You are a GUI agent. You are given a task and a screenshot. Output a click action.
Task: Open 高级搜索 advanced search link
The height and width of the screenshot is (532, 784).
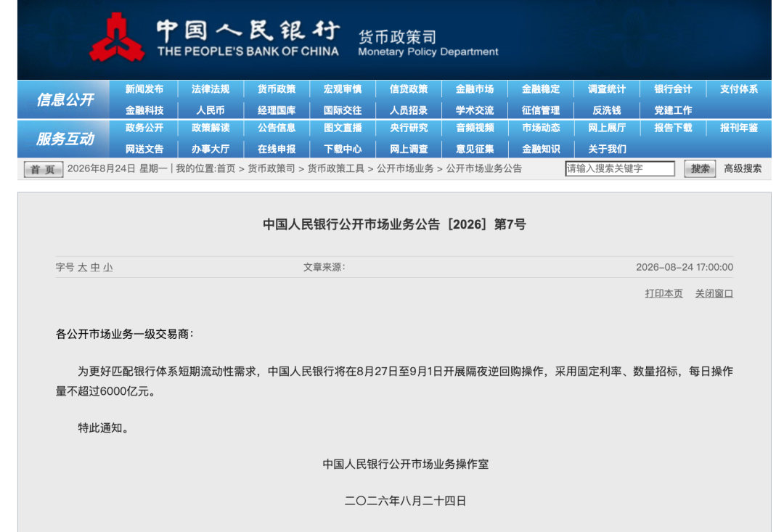pos(743,168)
